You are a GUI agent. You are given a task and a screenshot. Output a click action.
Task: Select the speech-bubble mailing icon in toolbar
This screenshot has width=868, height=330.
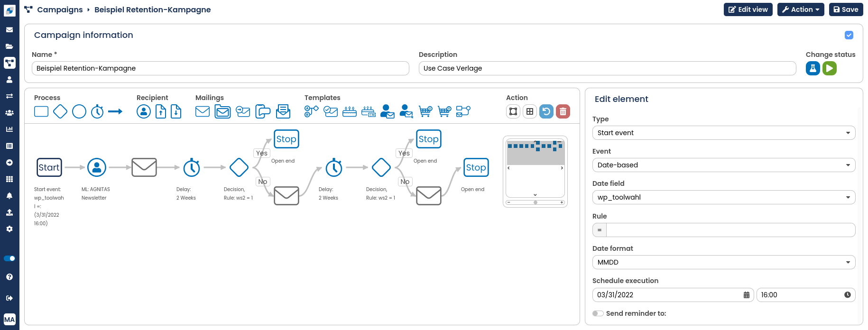(x=263, y=111)
